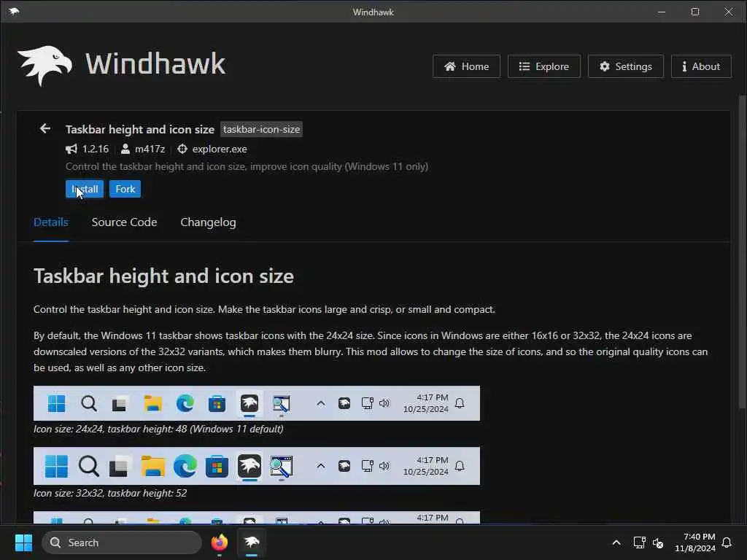This screenshot has width=747, height=560.
Task: Open the About page button
Action: tap(701, 66)
